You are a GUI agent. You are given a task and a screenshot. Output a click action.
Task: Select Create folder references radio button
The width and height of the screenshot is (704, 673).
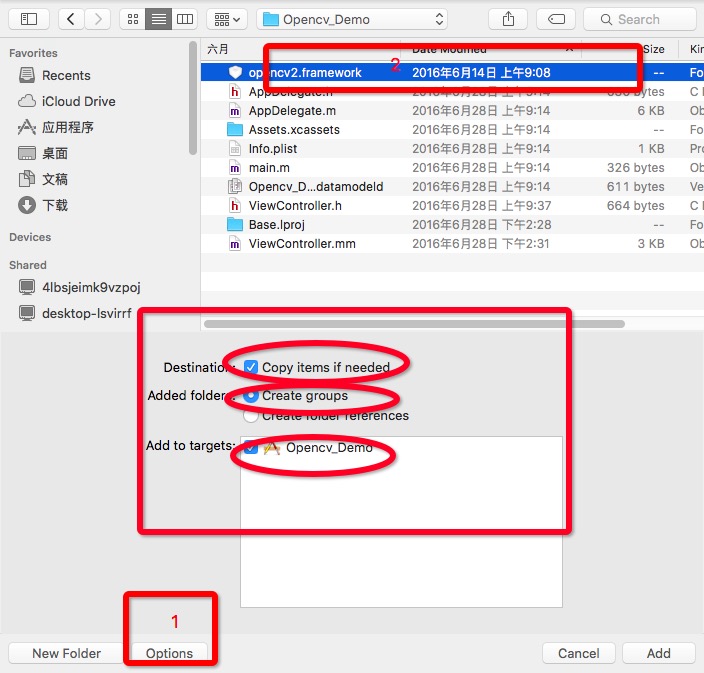click(x=251, y=416)
